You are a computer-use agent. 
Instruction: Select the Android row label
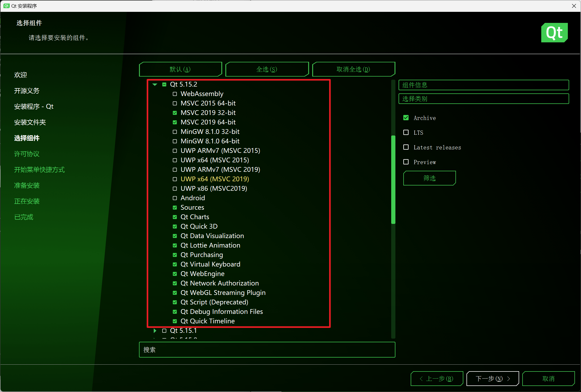point(193,198)
